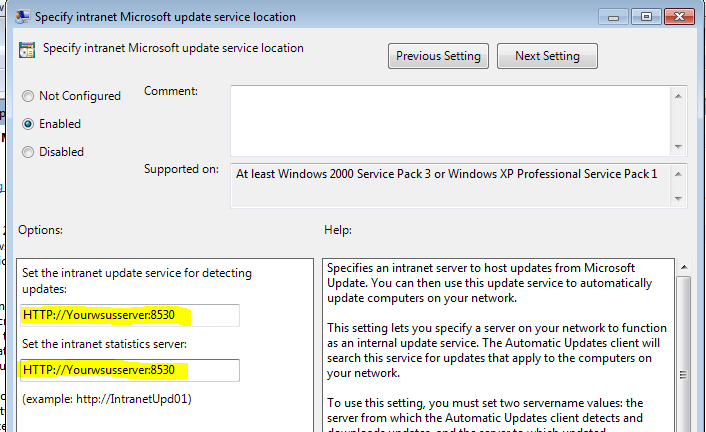Screen dimensions: 706x432
Task: Click 'Set the intranet update service' label
Action: pyautogui.click(x=137, y=281)
